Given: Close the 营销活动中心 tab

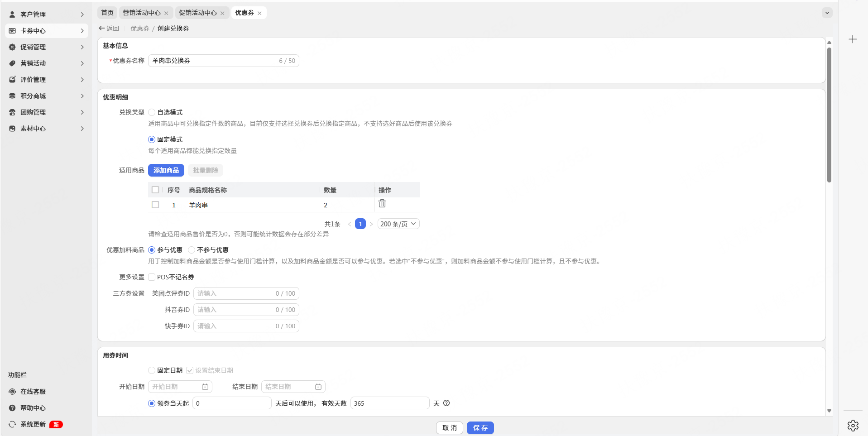Looking at the screenshot, I should [x=166, y=13].
